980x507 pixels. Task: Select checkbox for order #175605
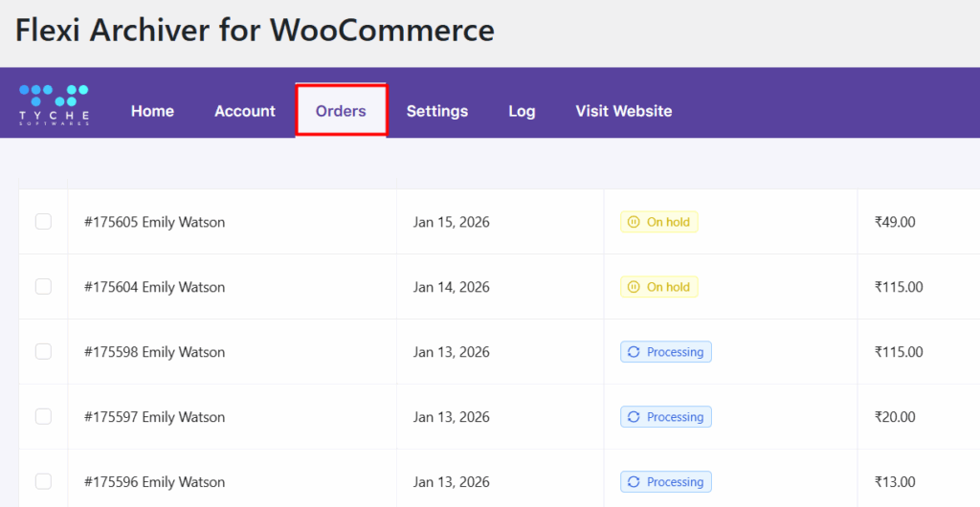(x=43, y=222)
